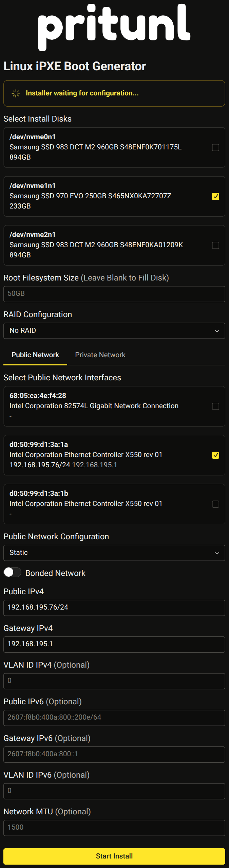Viewport: 229px width, 868px height.
Task: Click the Gateway IPv4 input field
Action: click(x=114, y=644)
